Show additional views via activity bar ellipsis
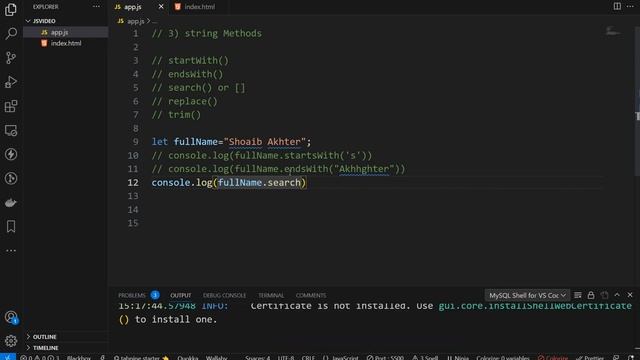 [11, 251]
